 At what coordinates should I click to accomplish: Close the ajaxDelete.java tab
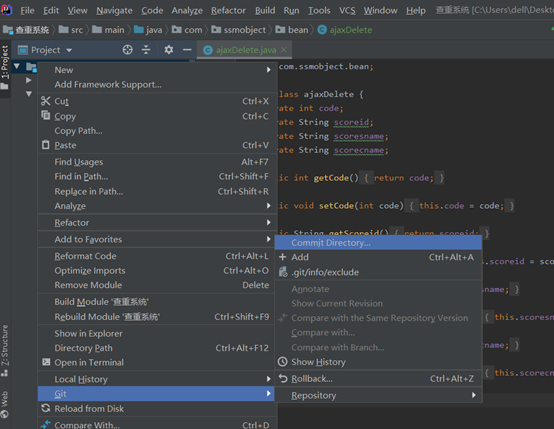(283, 50)
